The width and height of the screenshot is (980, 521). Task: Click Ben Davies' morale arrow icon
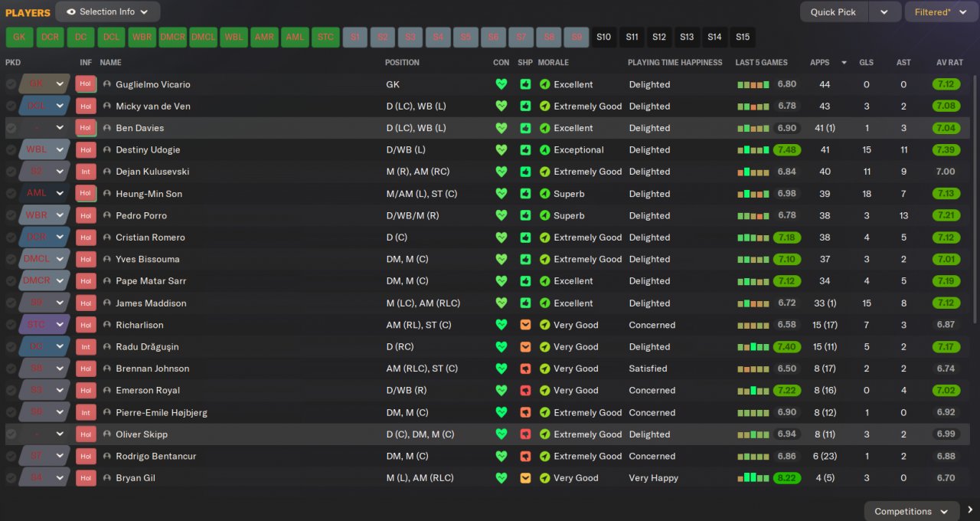click(x=544, y=128)
